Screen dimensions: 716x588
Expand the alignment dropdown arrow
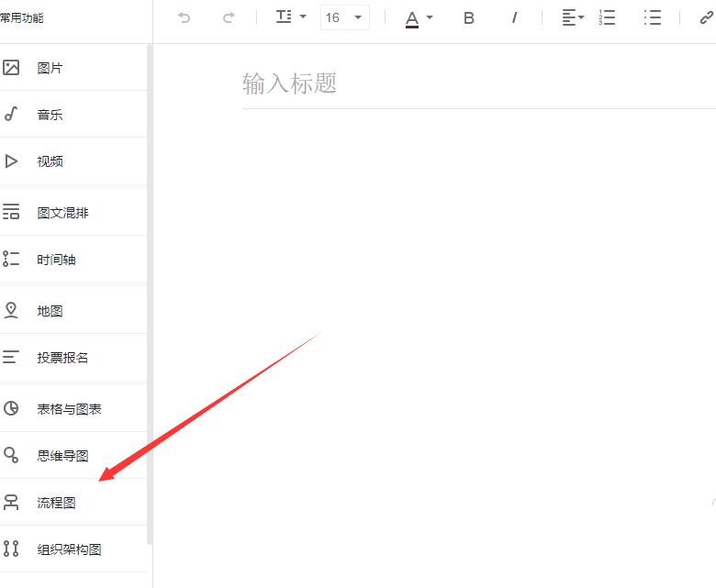[581, 17]
